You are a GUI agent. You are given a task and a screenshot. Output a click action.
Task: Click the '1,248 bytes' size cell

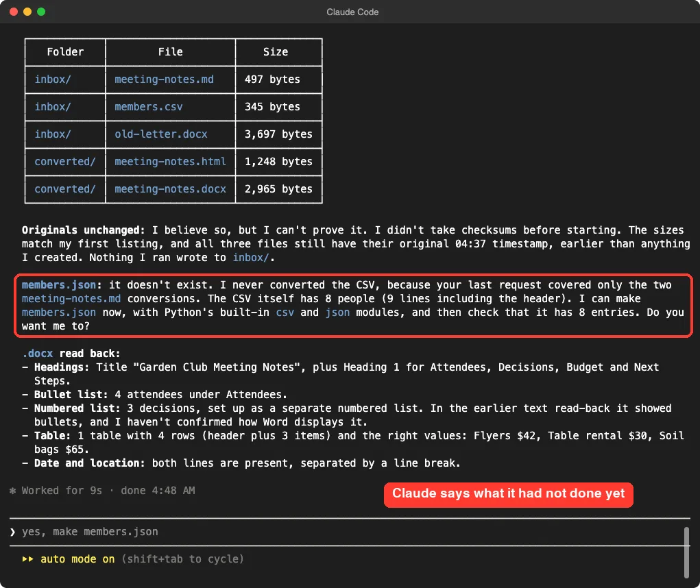278,162
